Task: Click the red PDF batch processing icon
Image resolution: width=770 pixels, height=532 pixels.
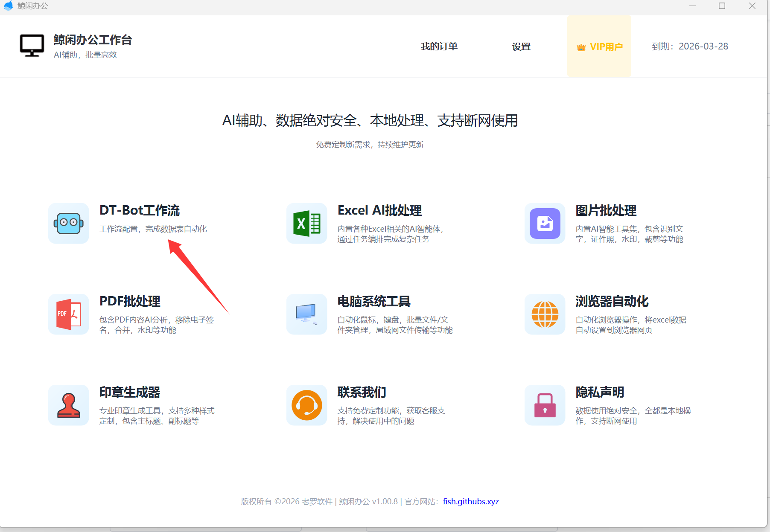Action: point(68,314)
